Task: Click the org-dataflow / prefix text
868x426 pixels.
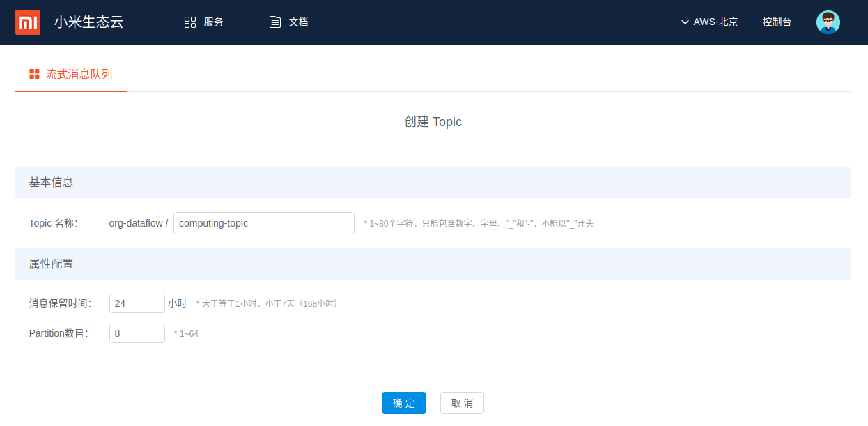Action: pos(138,223)
